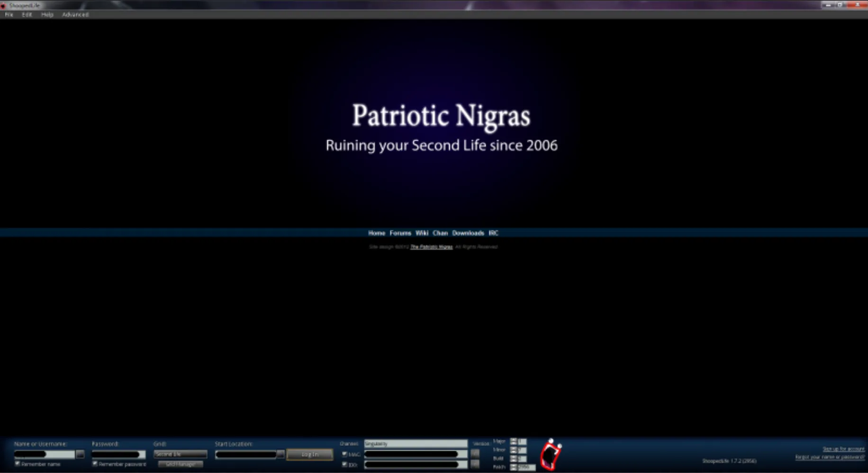Image resolution: width=868 pixels, height=473 pixels.
Task: Click the MAC address field
Action: click(416, 454)
